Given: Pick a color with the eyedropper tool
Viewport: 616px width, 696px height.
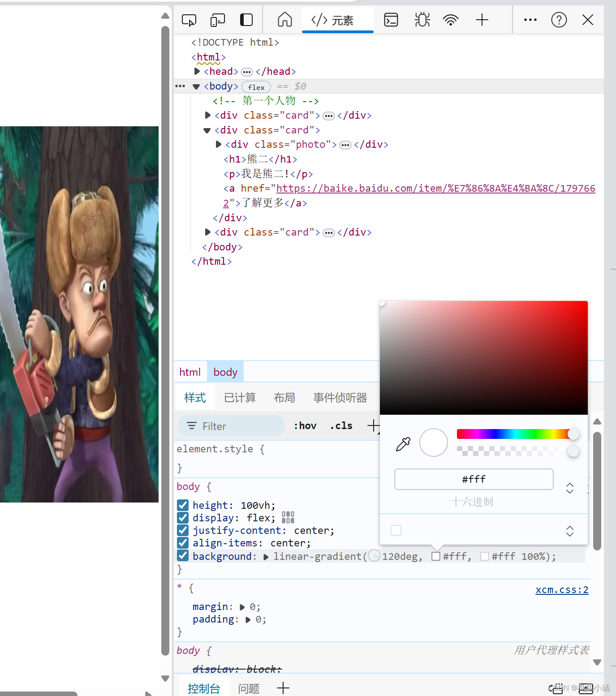Looking at the screenshot, I should tap(403, 444).
